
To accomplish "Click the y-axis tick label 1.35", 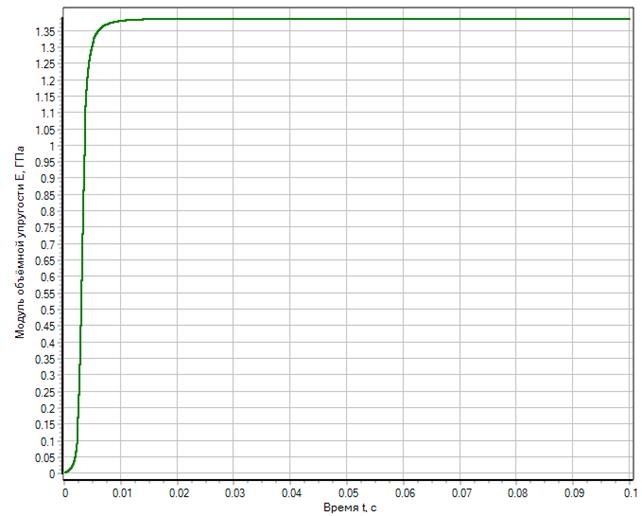I will click(45, 32).
